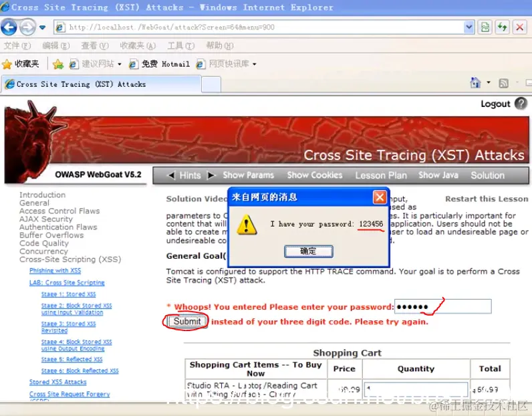Viewport: 532px width, 416px height.
Task: Open the 文件(F) menu
Action: (x=17, y=45)
